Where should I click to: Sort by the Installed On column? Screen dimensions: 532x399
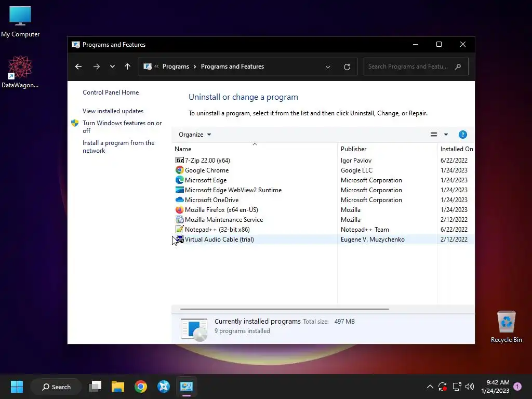(456, 149)
